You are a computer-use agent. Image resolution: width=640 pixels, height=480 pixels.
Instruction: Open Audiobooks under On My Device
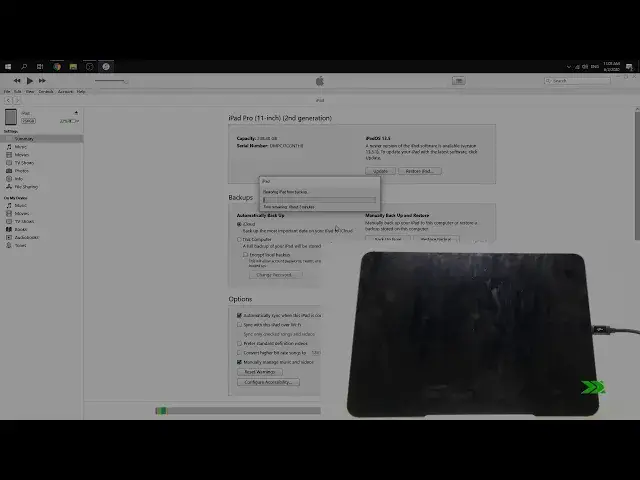[x=26, y=237]
